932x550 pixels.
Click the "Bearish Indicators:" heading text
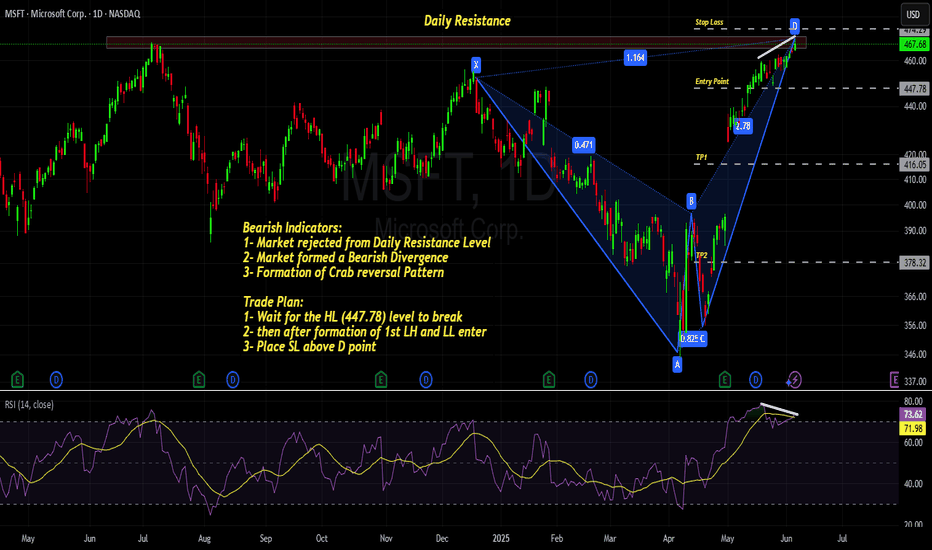point(292,228)
